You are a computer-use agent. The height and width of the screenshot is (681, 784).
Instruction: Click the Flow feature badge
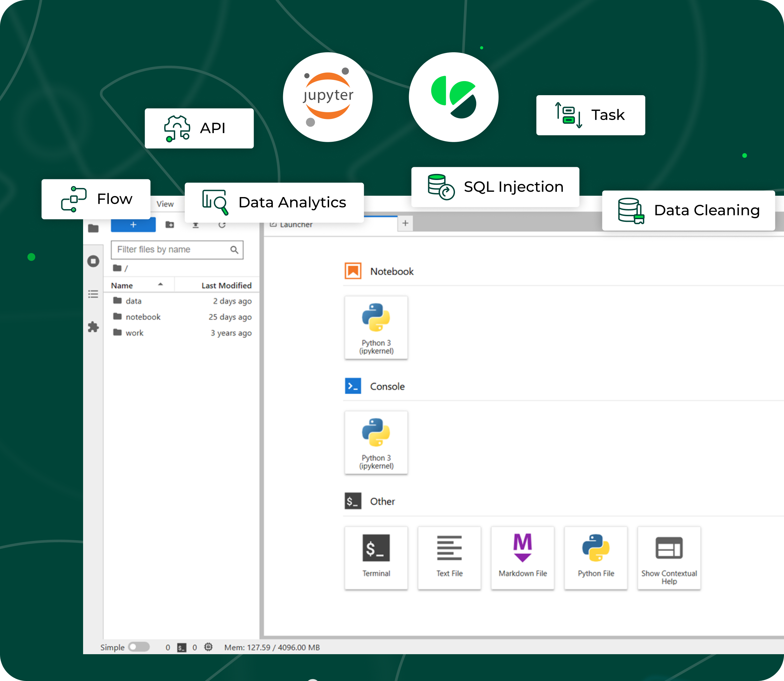(x=96, y=199)
